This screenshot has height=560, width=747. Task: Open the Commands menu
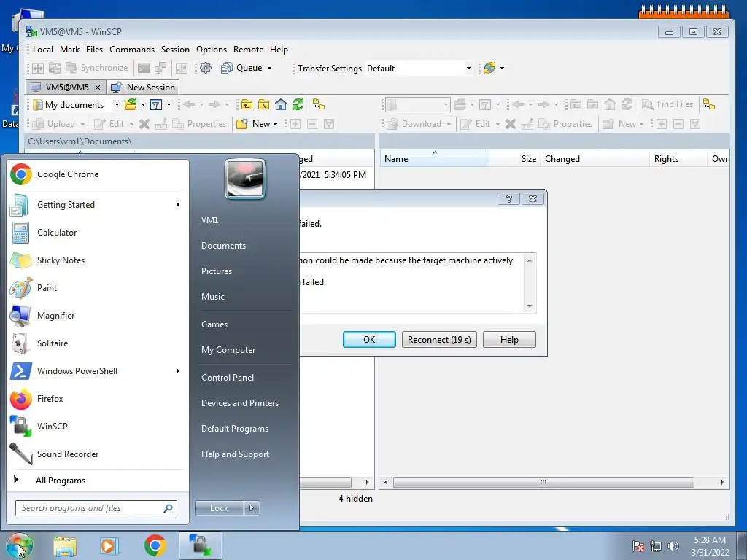point(132,50)
